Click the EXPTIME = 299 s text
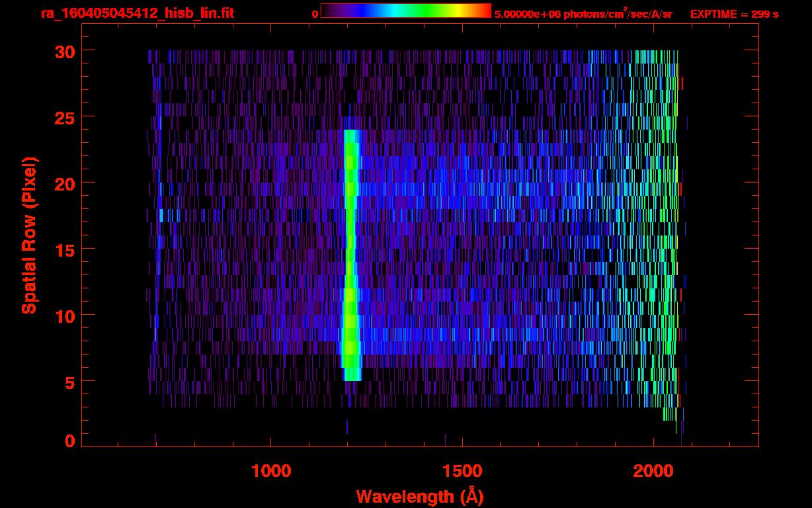812x508 pixels. [734, 14]
